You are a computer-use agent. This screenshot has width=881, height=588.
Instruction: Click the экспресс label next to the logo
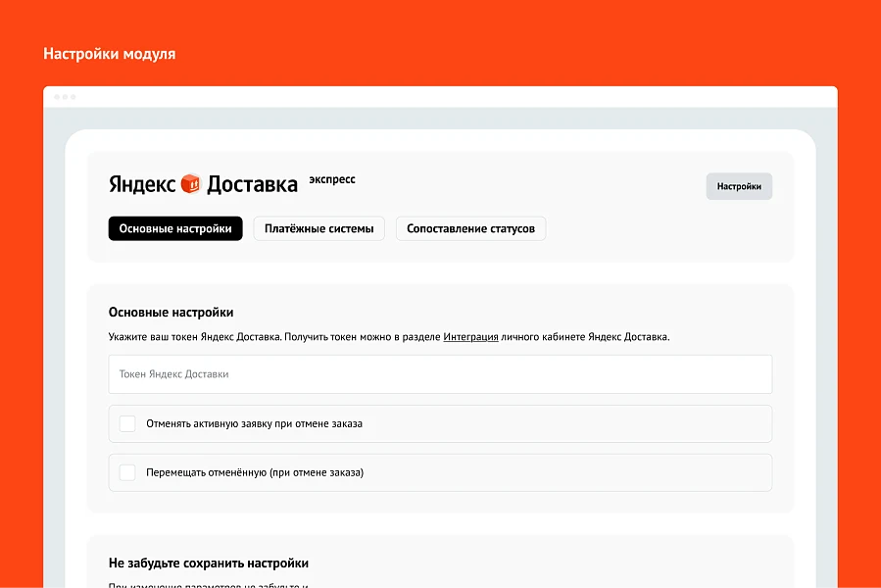coord(332,179)
